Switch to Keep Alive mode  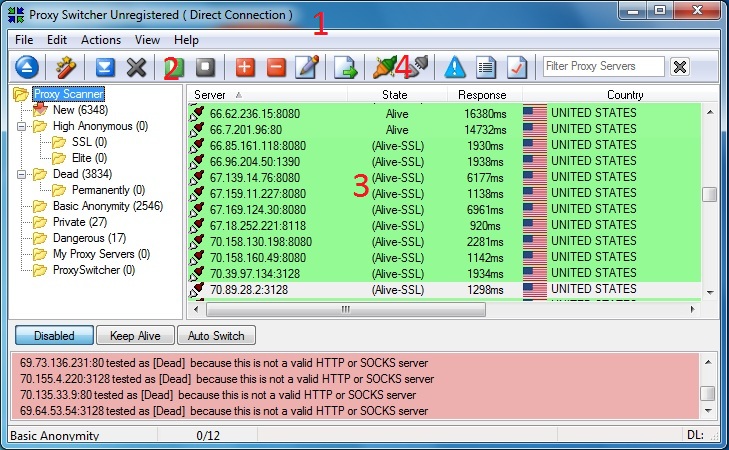[x=135, y=335]
